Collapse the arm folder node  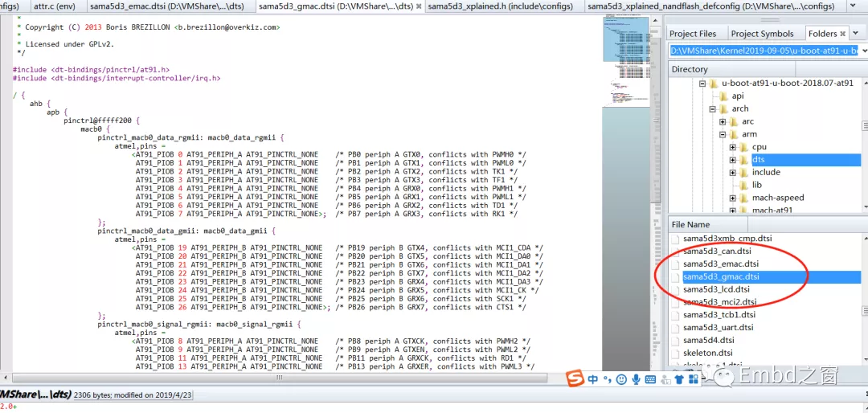(x=723, y=134)
